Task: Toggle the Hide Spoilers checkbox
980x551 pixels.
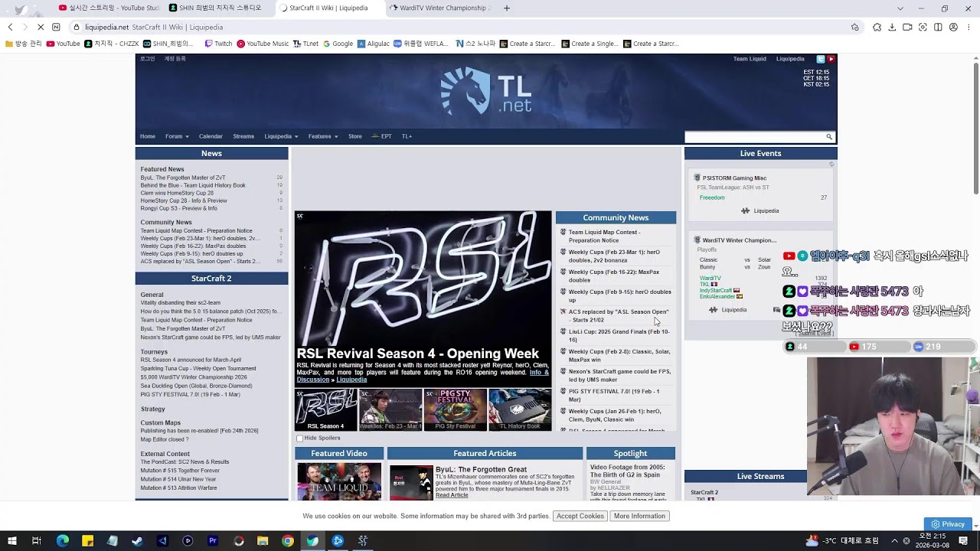Action: click(300, 438)
